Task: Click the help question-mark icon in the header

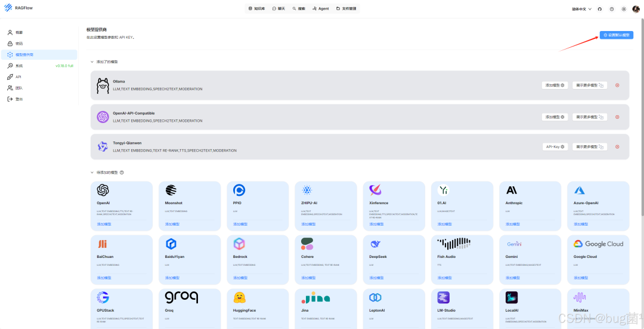Action: 612,8
